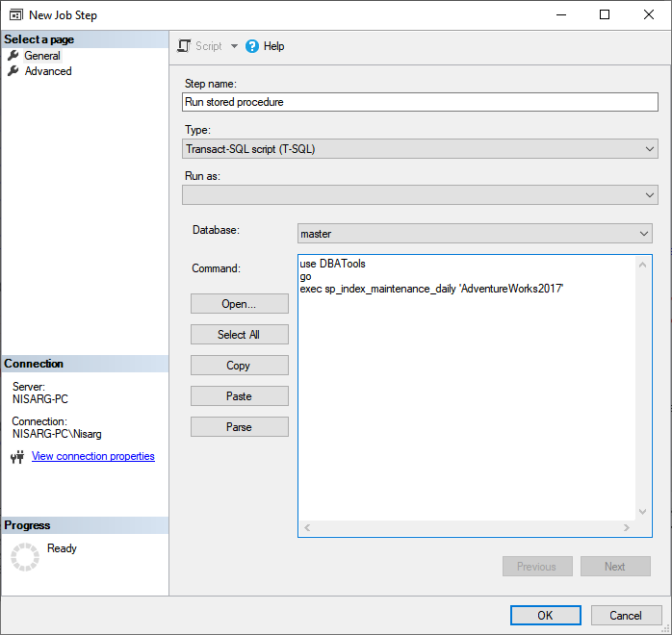
Task: Click the Cancel button
Action: pos(626,616)
